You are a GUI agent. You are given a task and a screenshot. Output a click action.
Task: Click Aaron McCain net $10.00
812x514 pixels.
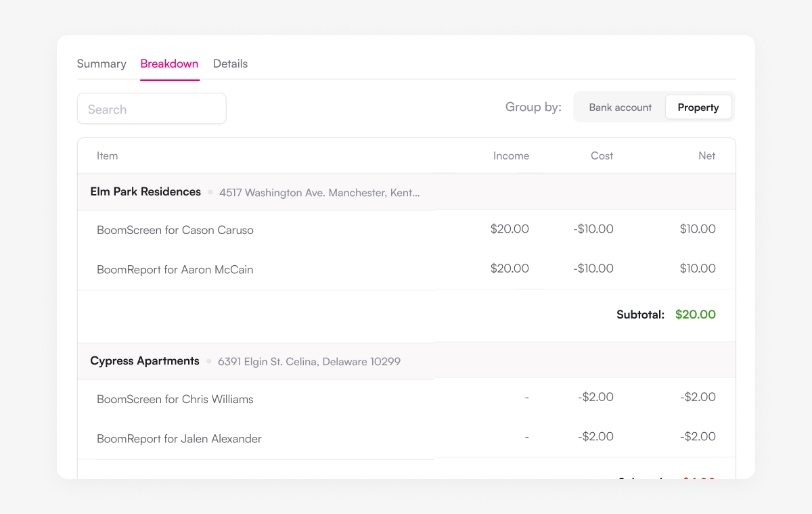tap(698, 268)
